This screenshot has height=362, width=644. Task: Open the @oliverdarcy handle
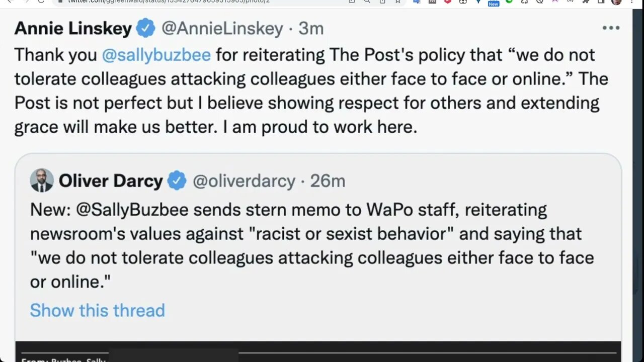(x=244, y=181)
